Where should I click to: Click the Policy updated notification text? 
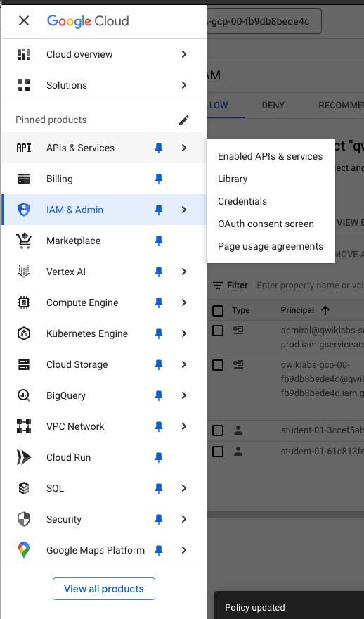tap(255, 607)
